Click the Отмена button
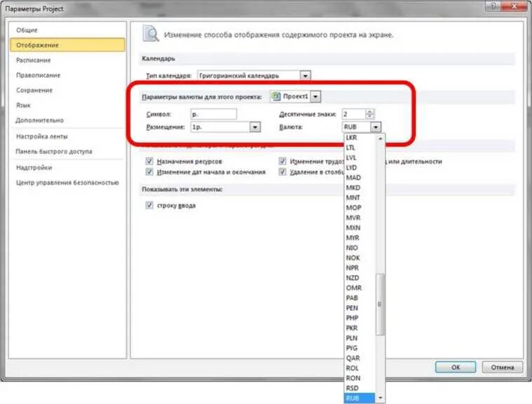 coord(502,367)
